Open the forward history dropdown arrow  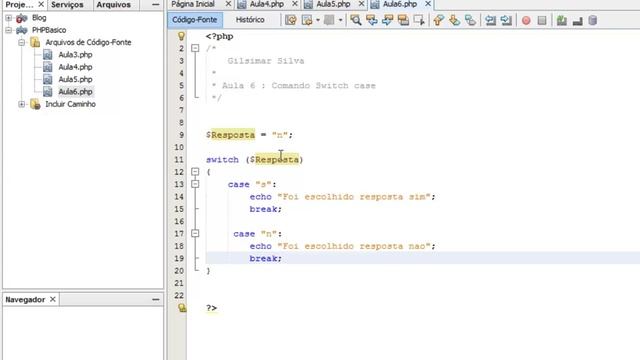click(x=340, y=20)
